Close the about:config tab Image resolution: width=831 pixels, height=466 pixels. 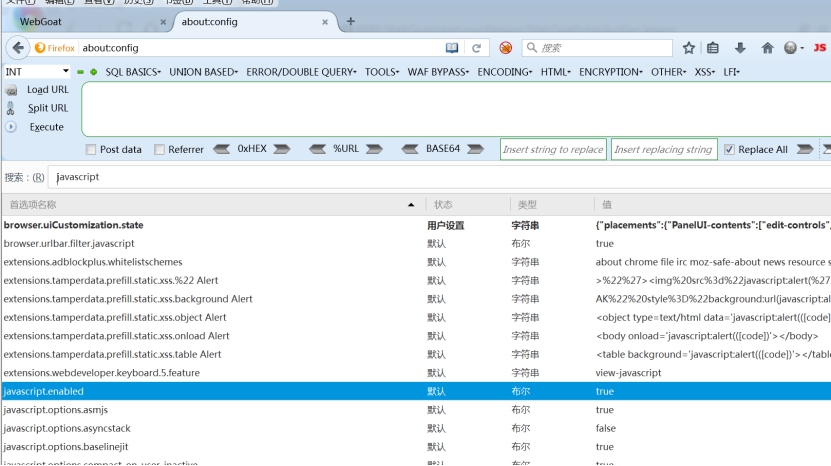click(325, 22)
